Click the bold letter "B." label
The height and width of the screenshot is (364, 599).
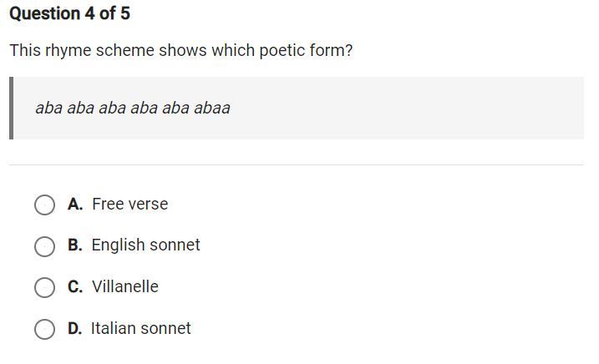[75, 245]
